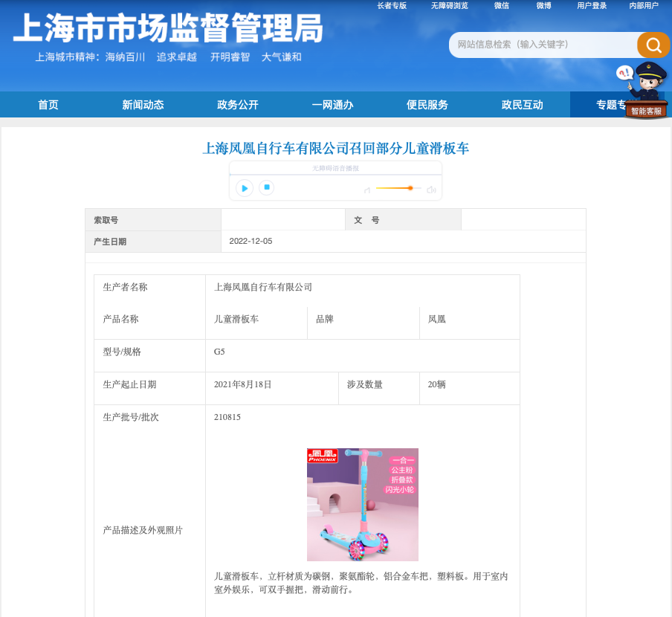Viewport: 672px width, 617px height.
Task: Select the model value G5
Action: [x=219, y=352]
